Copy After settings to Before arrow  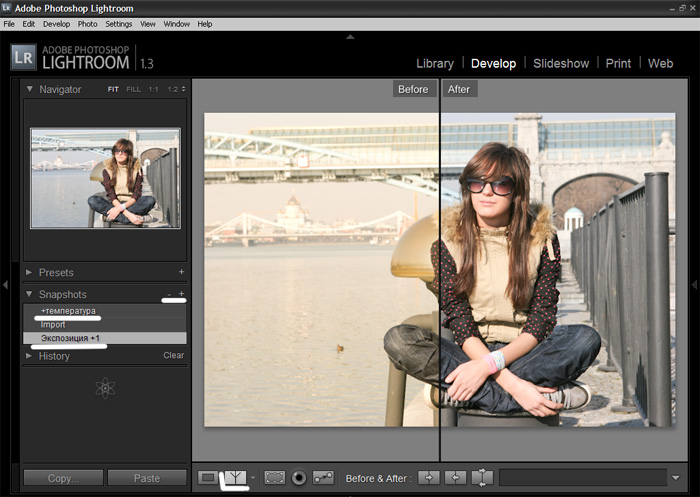click(x=455, y=478)
